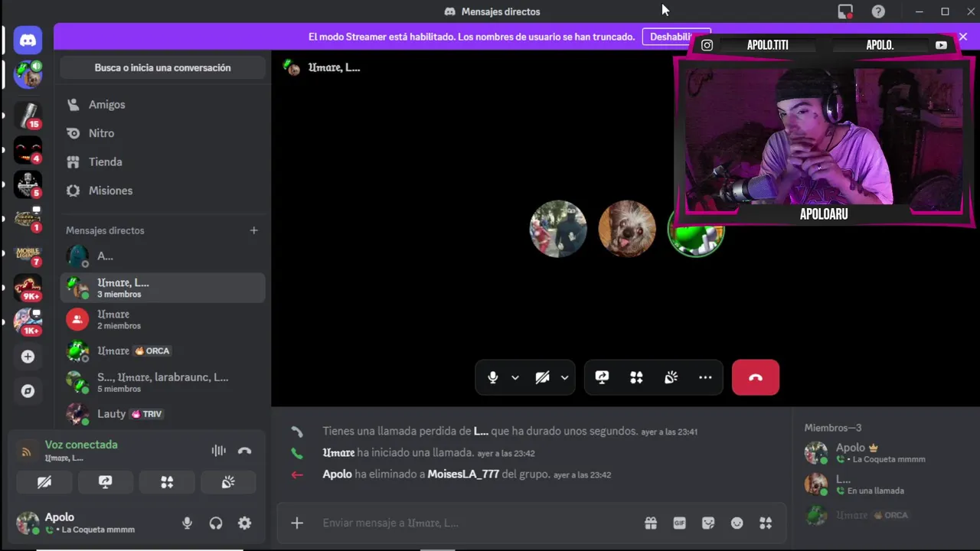This screenshot has height=551, width=980.
Task: Turn on camera in call controls
Action: [542, 377]
